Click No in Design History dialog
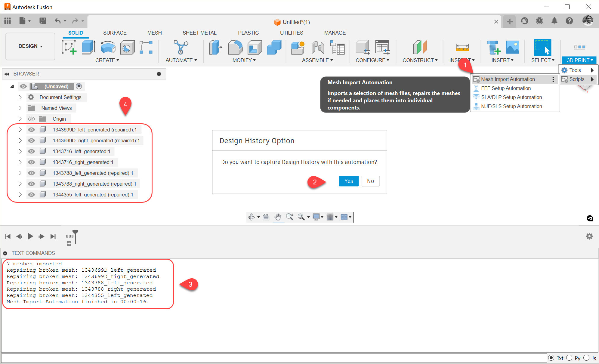Screen dimensions: 599x364 (370, 181)
